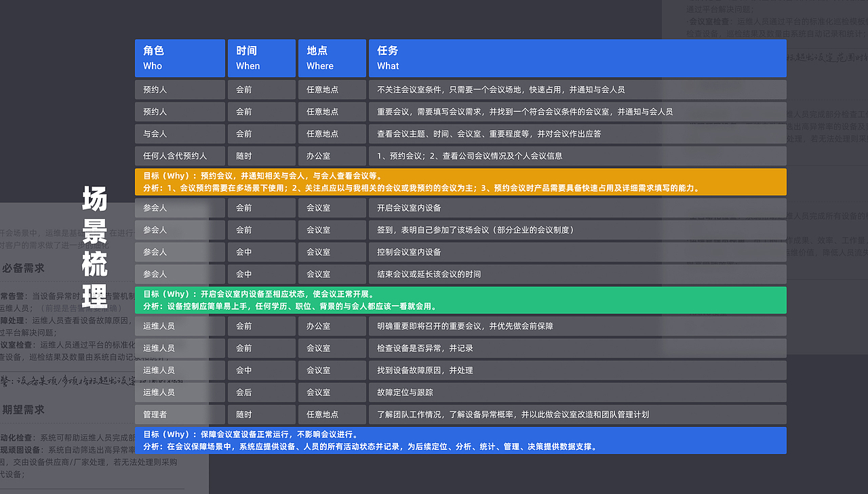Viewport: 868px width, 494px height.
Task: Click '随时' in the 任何人含代预约人 row
Action: click(x=262, y=156)
